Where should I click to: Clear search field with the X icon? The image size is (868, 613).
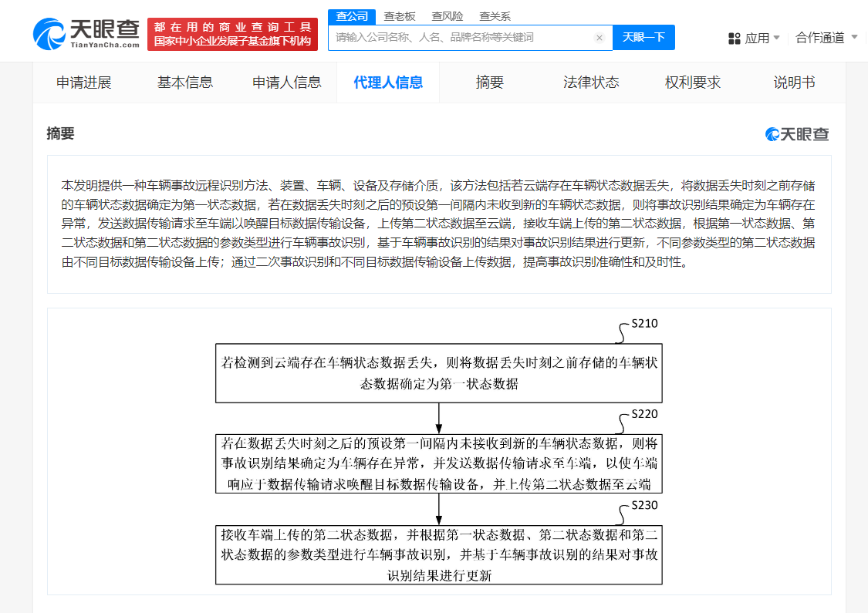tap(599, 38)
